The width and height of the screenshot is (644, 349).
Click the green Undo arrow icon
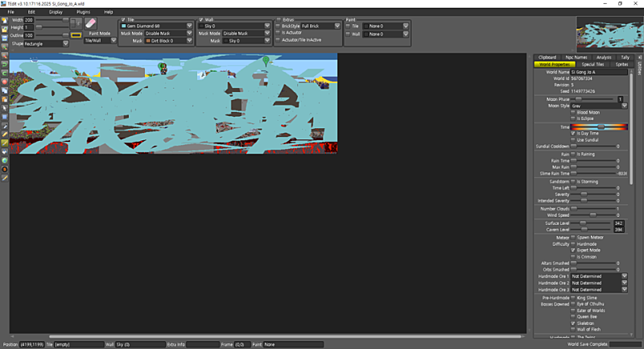(x=5, y=64)
